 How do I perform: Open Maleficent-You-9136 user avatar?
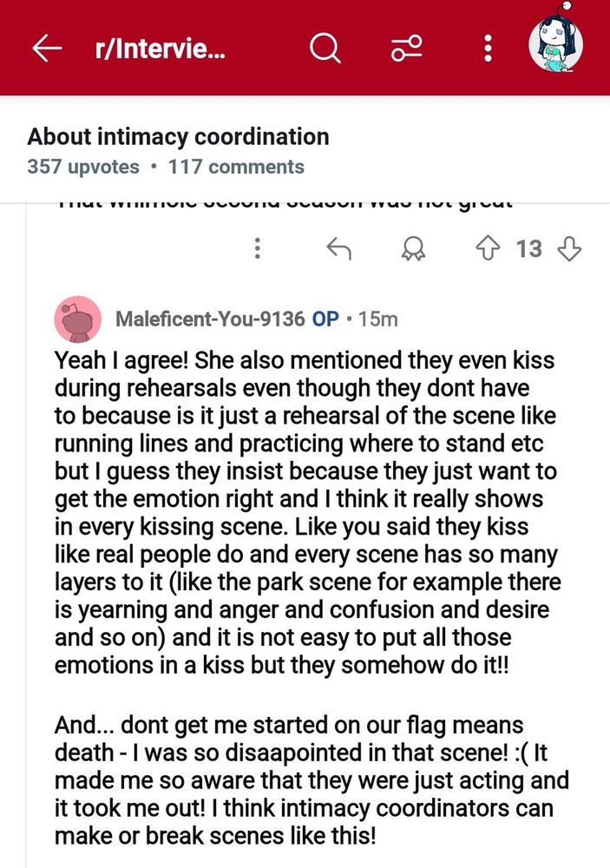point(77,319)
